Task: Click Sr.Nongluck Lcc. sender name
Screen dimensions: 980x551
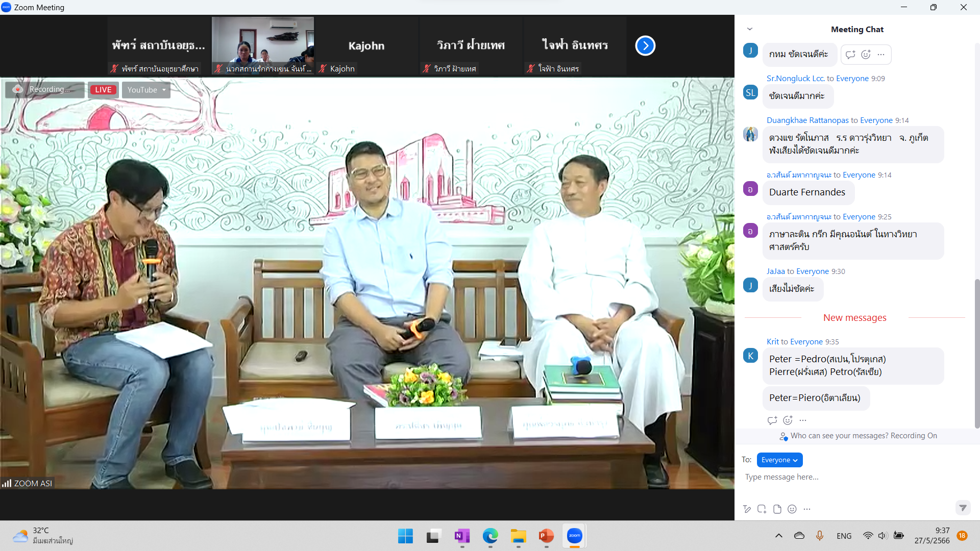Action: tap(795, 79)
